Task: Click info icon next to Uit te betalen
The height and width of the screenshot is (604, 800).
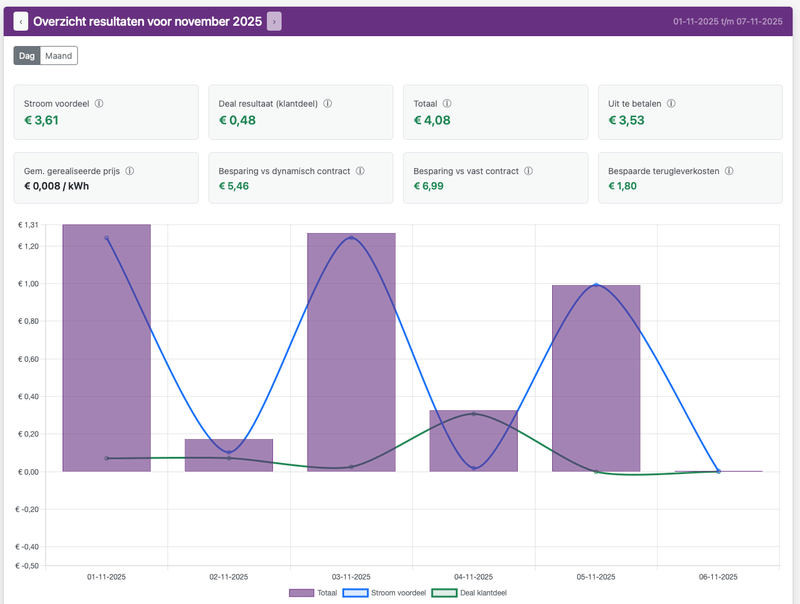Action: [671, 103]
